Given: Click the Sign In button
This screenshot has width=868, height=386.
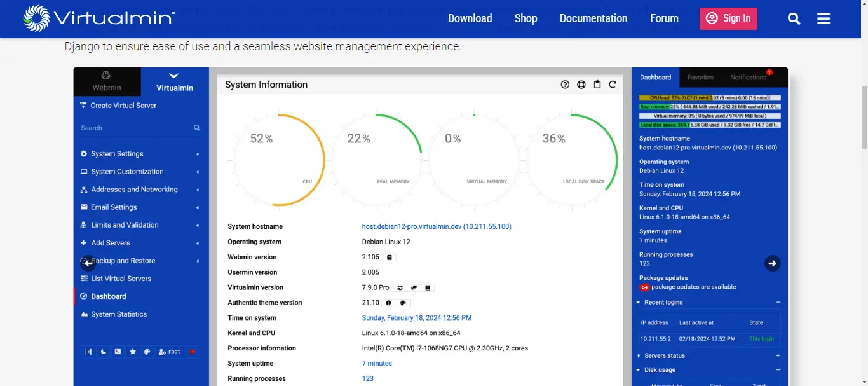Looking at the screenshot, I should 729,18.
